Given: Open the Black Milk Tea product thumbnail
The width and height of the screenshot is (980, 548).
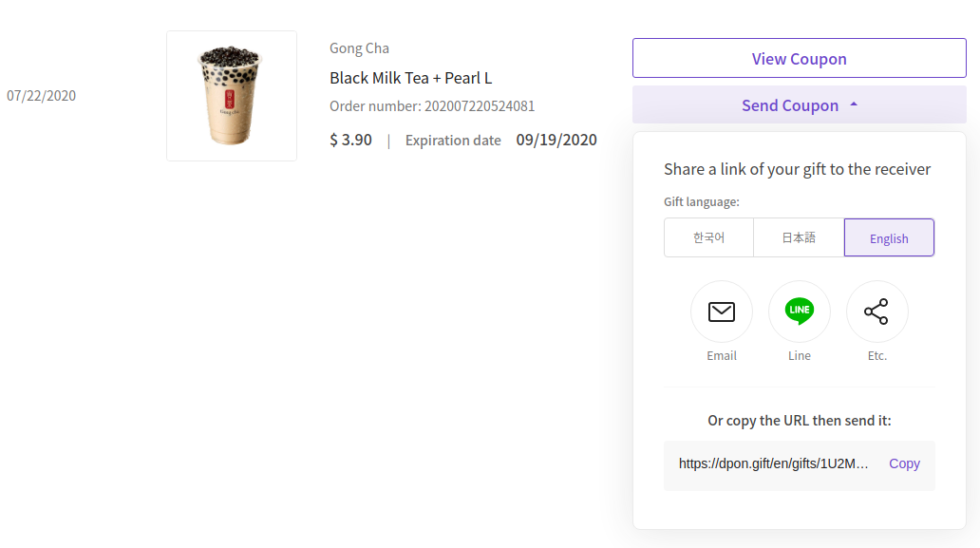Looking at the screenshot, I should pos(232,96).
